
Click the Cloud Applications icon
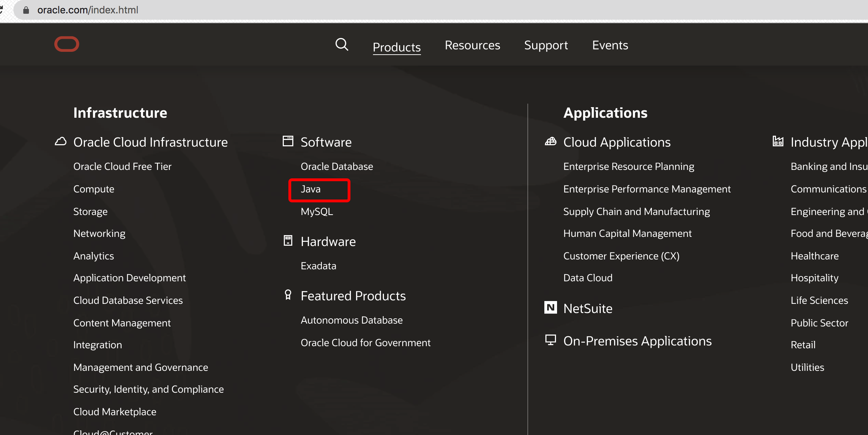tap(551, 141)
